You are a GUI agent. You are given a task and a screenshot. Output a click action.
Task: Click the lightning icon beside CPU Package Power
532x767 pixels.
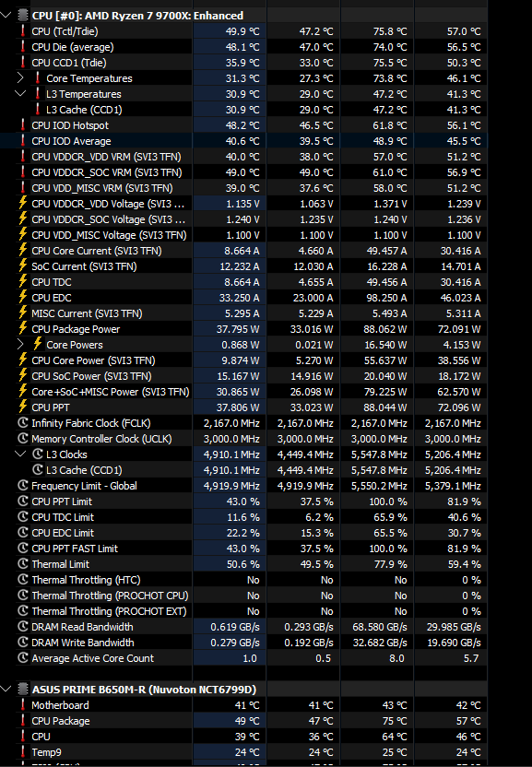pyautogui.click(x=22, y=329)
